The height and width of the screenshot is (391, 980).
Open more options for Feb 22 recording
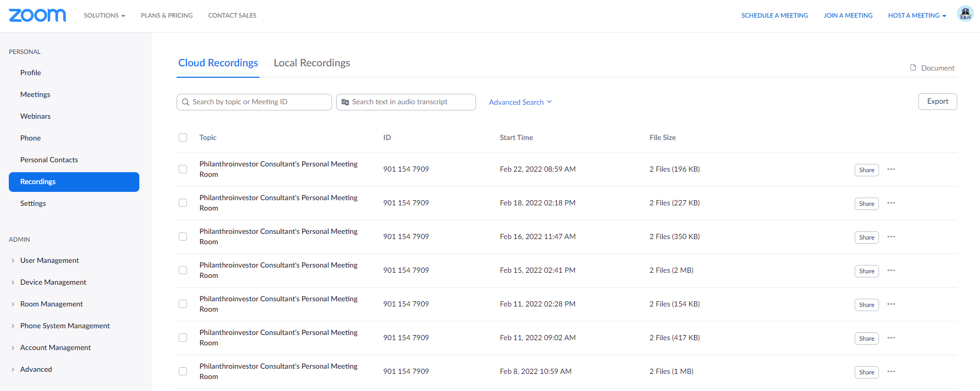[891, 169]
